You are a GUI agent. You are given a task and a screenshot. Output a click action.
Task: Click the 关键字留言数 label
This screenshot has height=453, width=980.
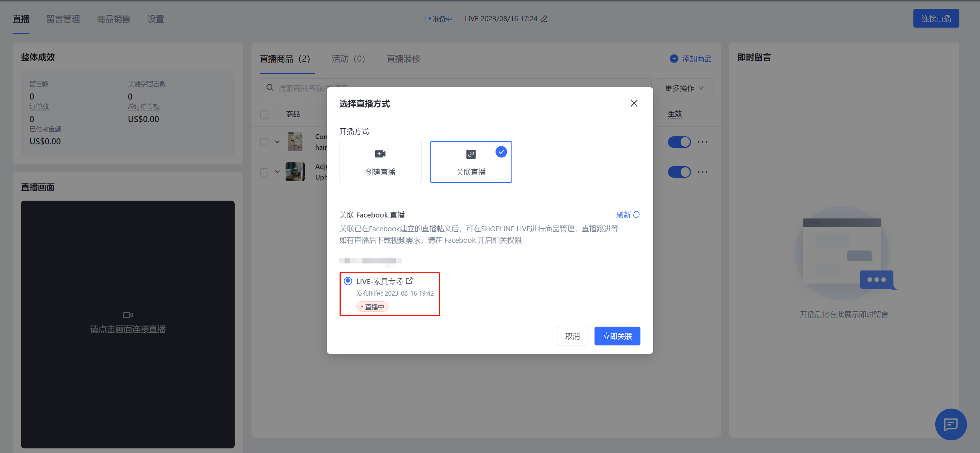point(147,84)
